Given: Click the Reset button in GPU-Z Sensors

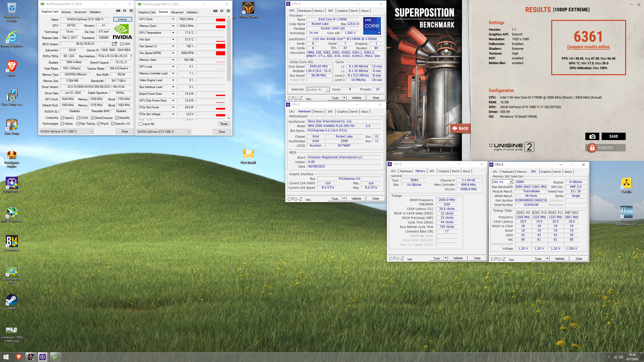Looking at the screenshot, I should 224,124.
